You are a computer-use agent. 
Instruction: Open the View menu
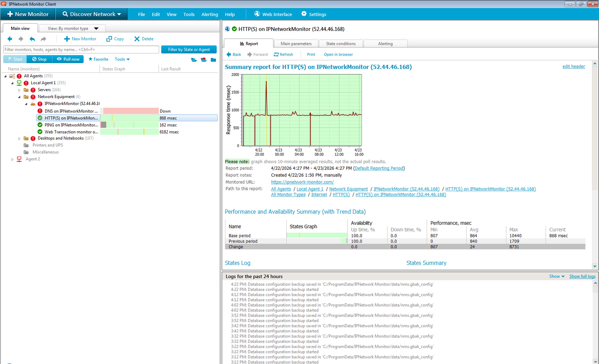click(171, 14)
